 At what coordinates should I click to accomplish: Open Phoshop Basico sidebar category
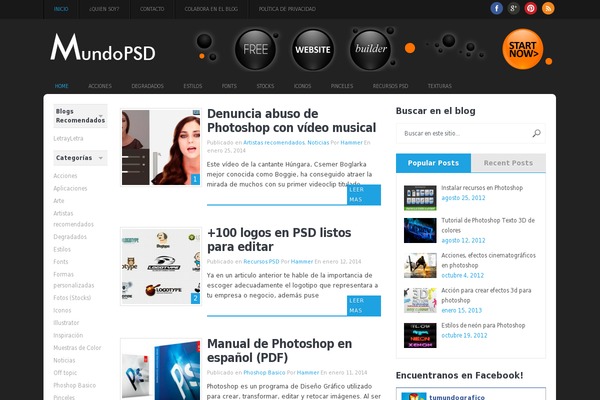[74, 385]
